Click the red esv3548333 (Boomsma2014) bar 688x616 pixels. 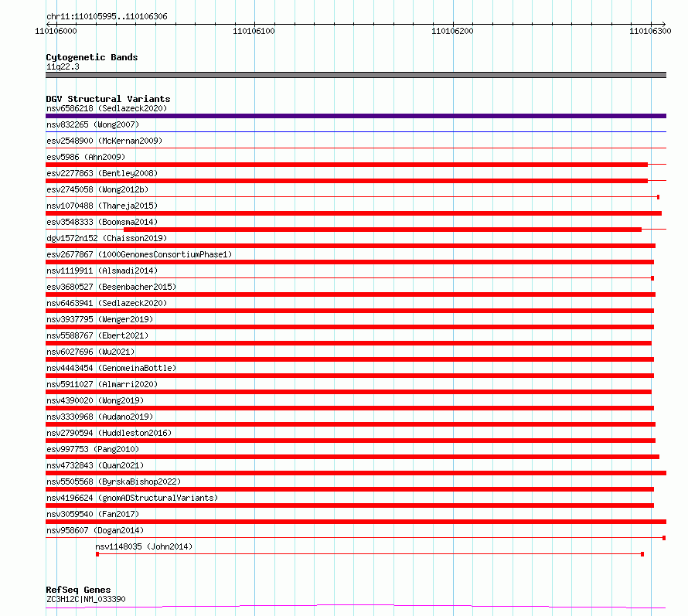pyautogui.click(x=383, y=230)
